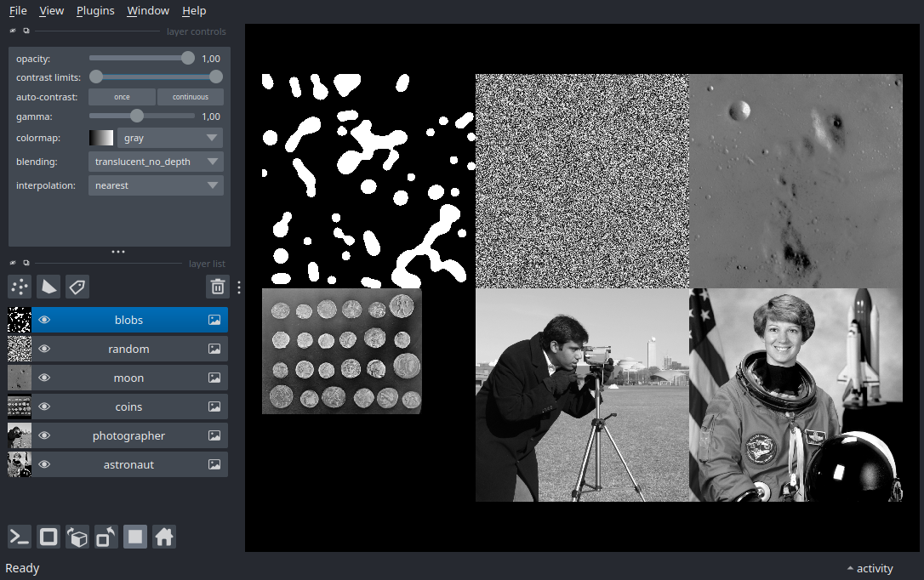Toggle grid mode button
Image resolution: width=924 pixels, height=580 pixels.
pos(135,537)
